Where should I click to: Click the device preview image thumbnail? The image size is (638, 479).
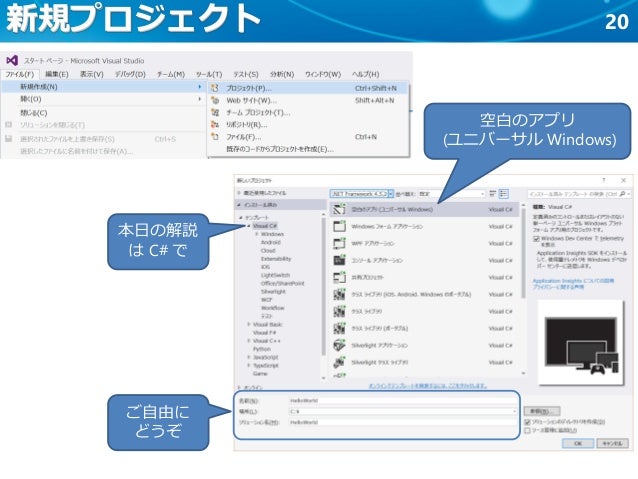coord(580,343)
